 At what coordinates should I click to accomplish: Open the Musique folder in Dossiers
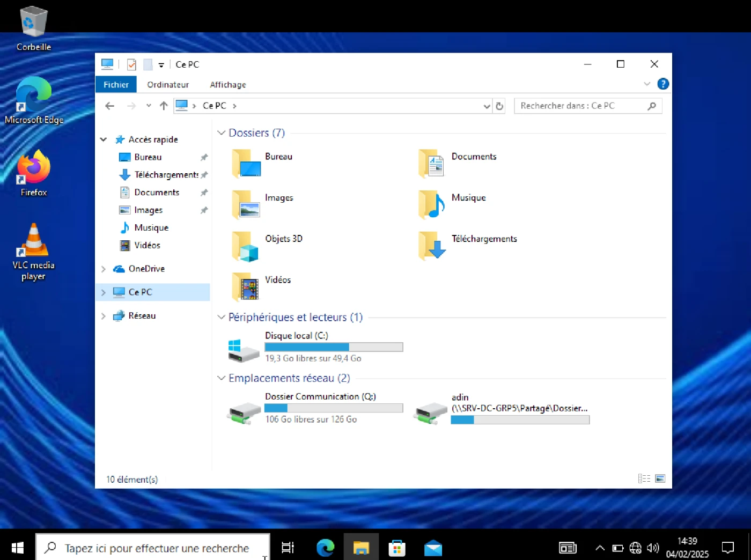coord(452,204)
